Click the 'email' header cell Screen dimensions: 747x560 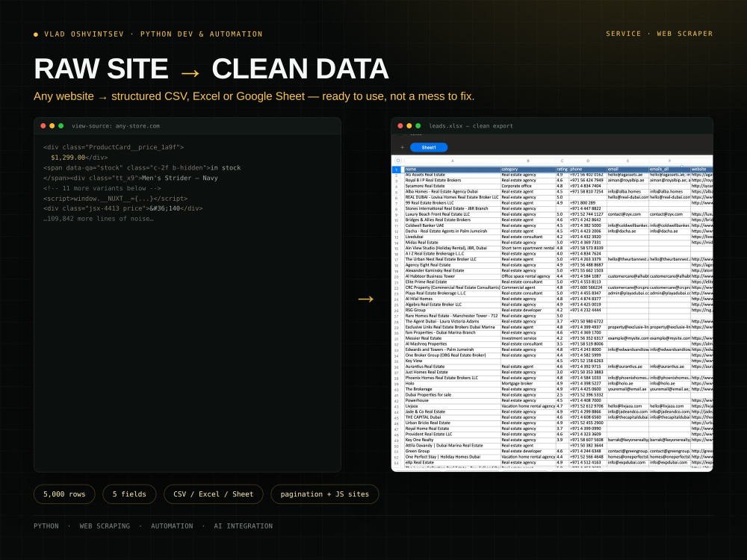(627, 169)
